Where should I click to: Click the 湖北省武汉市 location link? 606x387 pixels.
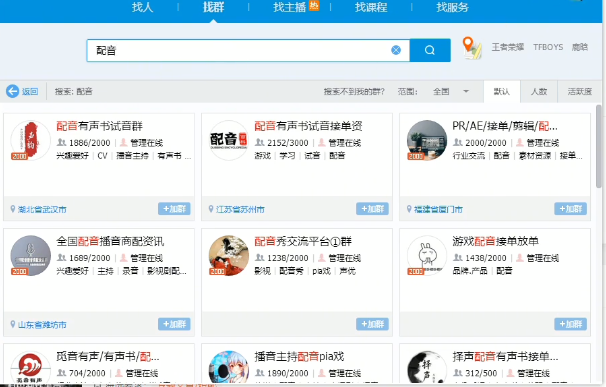pyautogui.click(x=42, y=210)
